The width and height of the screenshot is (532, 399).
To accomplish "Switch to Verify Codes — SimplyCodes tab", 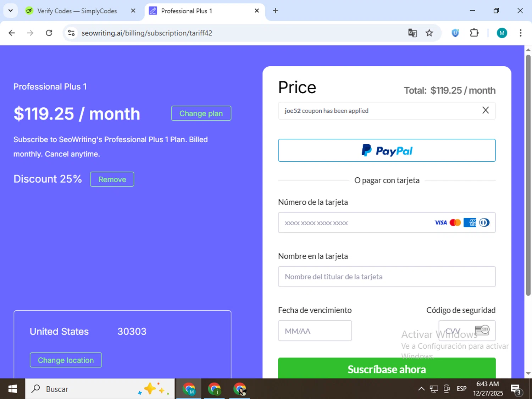I will pyautogui.click(x=77, y=11).
